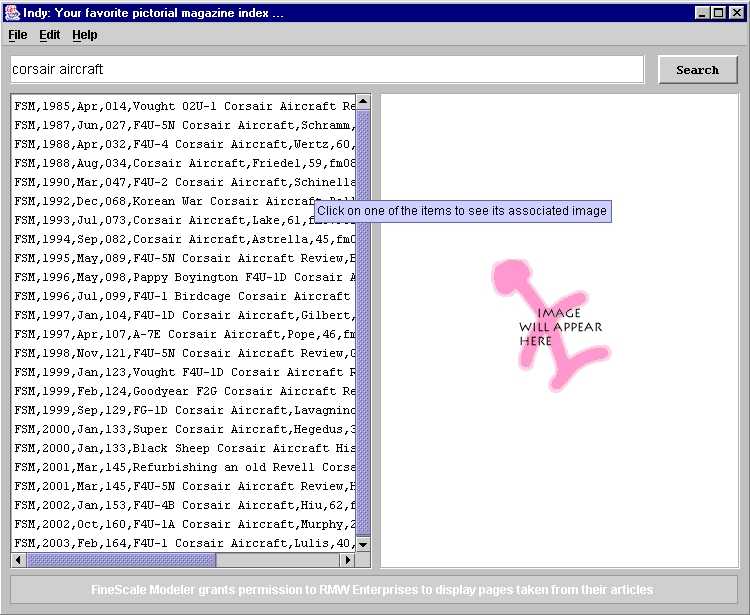Minimize the Indy window
Screen dimensions: 750x615
703,12
